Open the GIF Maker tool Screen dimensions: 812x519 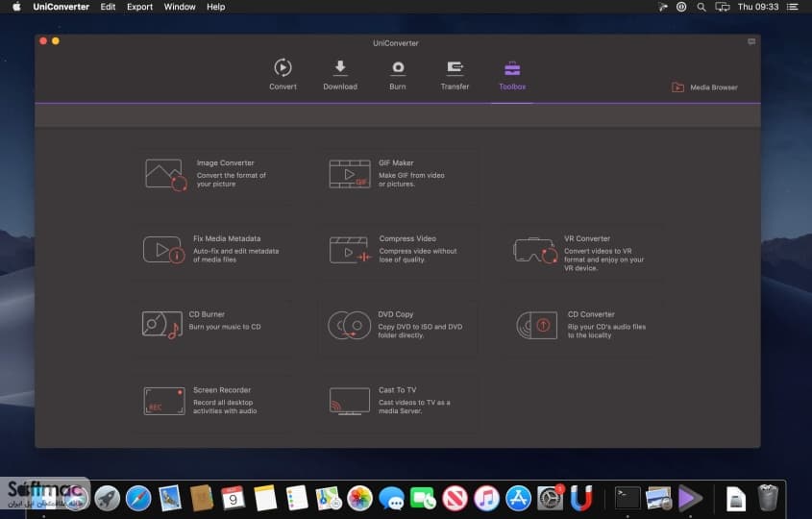point(398,174)
